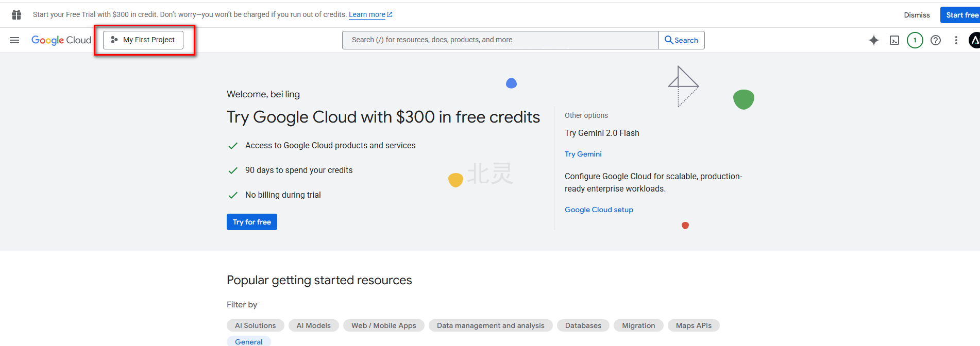Click the Search button
980x346 pixels.
pyautogui.click(x=681, y=40)
